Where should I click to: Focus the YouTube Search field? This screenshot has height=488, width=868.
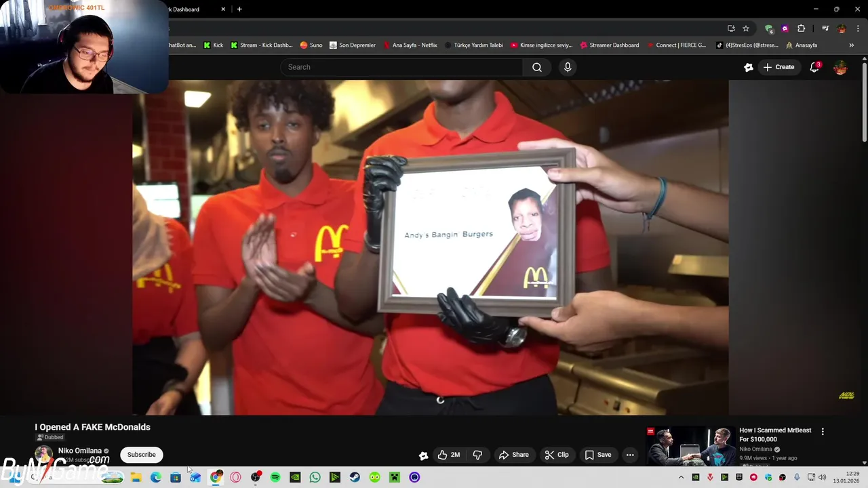pos(401,67)
